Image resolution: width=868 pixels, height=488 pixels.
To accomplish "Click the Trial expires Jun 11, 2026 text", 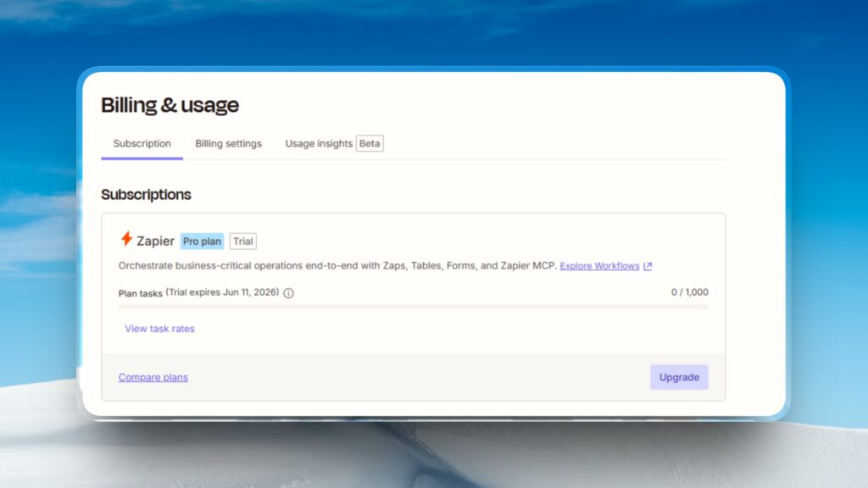I will pos(223,292).
